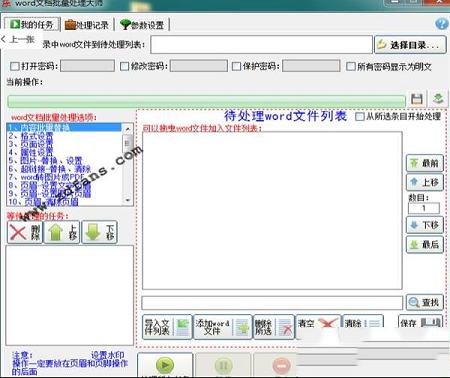The width and height of the screenshot is (450, 378).
Task: Click 导入文件列表 button
Action: [x=167, y=327]
